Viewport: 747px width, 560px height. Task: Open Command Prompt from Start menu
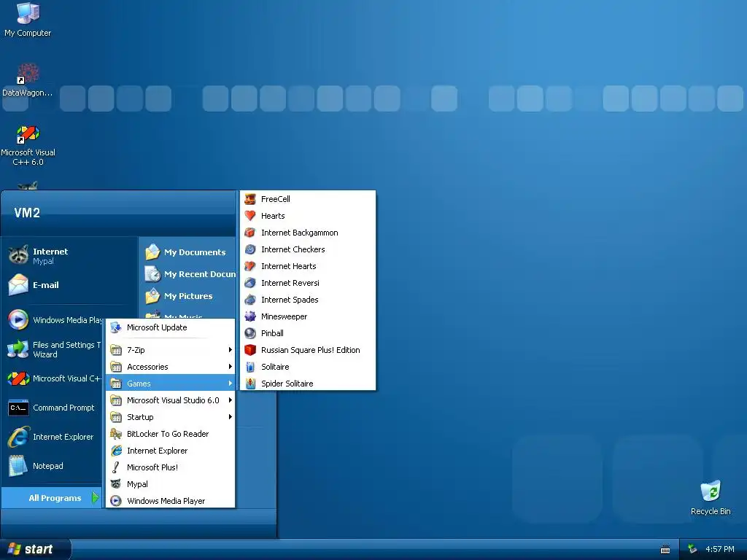pos(53,408)
